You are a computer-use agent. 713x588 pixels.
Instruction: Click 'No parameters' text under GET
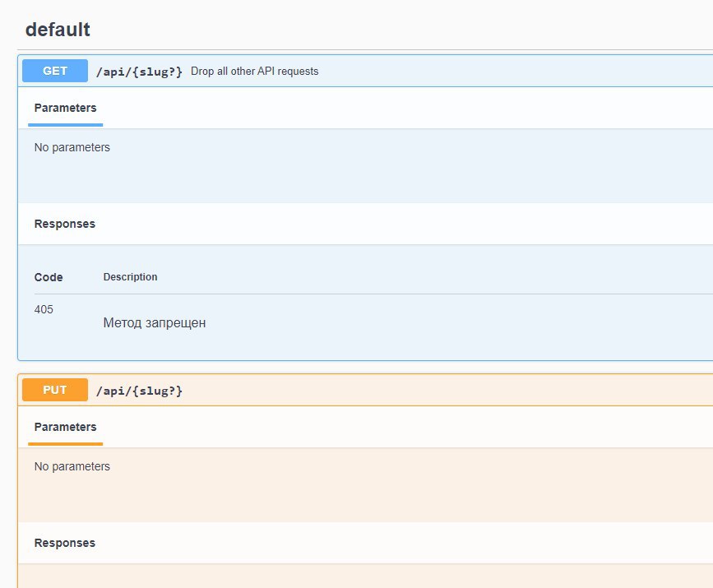pyautogui.click(x=72, y=147)
